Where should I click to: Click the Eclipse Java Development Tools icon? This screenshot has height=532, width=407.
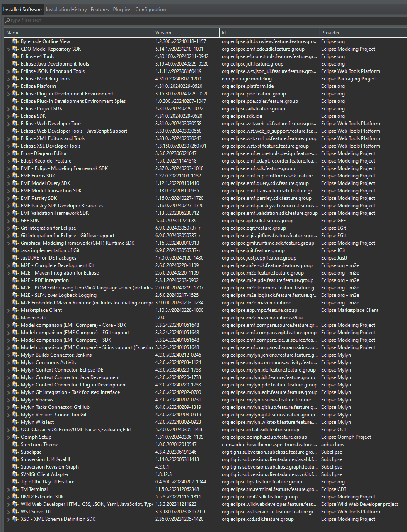click(16, 64)
